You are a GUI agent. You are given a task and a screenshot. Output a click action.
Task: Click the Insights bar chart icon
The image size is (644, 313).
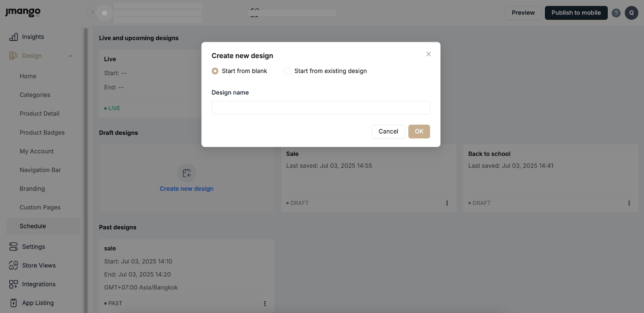14,37
